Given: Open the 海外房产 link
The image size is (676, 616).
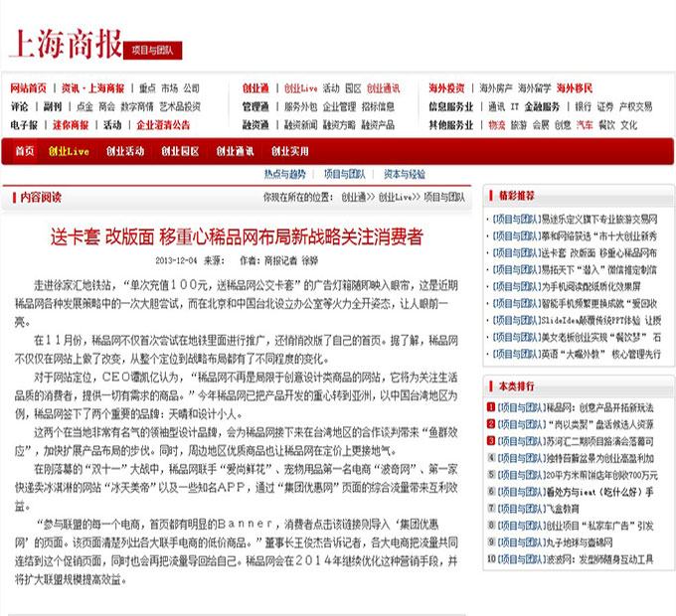Looking at the screenshot, I should click(x=496, y=88).
